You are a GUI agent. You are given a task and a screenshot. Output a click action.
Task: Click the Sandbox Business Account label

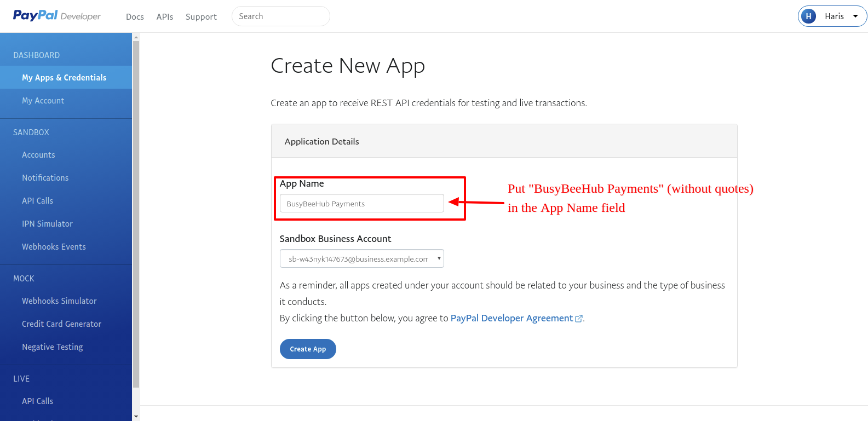pos(335,239)
